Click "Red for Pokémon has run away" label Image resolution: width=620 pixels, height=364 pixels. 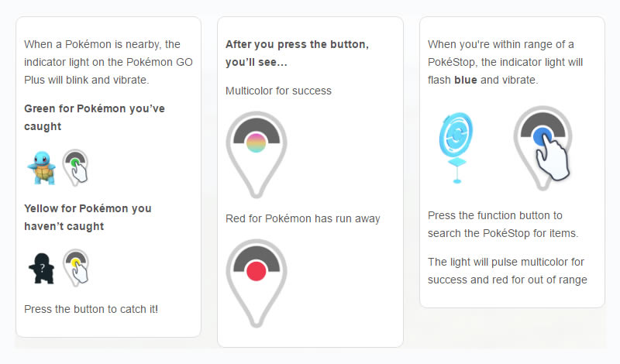303,218
